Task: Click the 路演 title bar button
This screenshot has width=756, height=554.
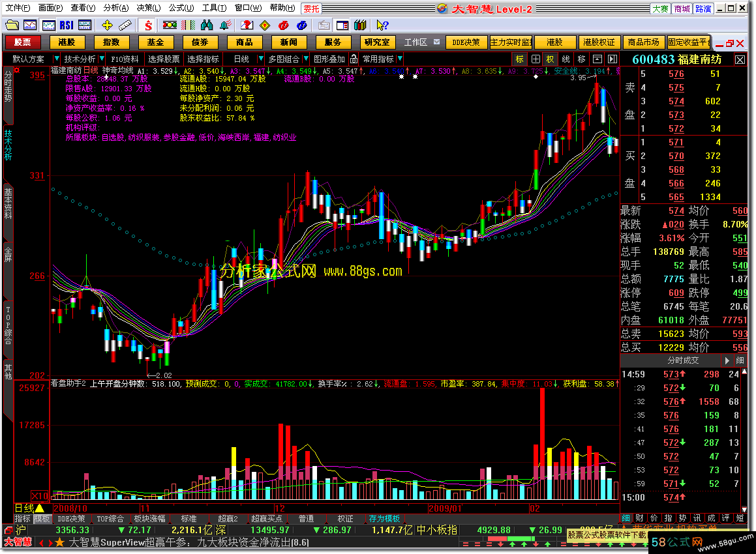Action: coord(703,8)
